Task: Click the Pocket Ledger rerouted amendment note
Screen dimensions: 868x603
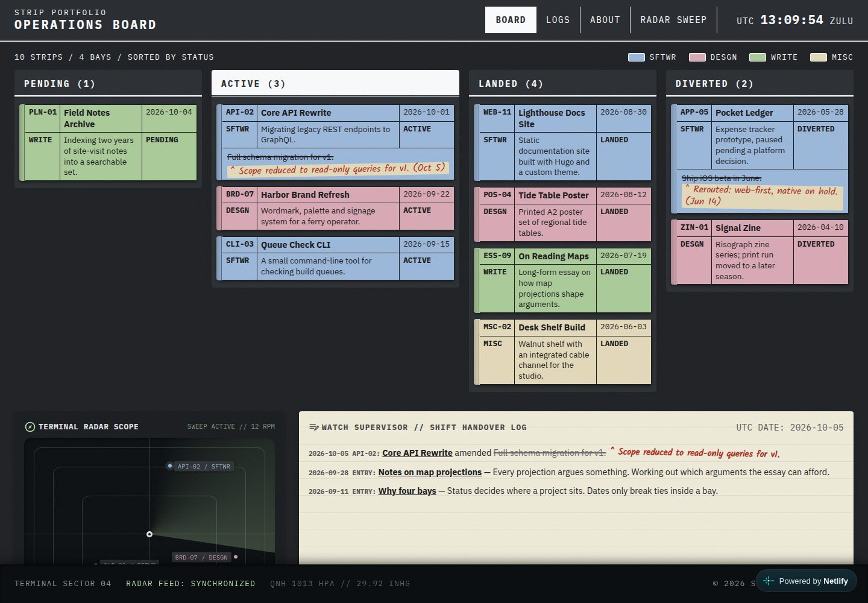Action: (x=763, y=196)
